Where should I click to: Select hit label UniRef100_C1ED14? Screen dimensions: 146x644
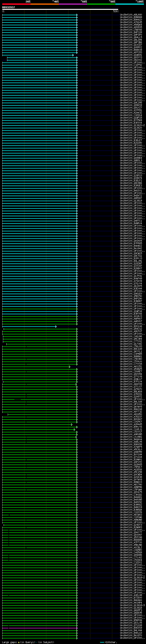tap(131, 115)
